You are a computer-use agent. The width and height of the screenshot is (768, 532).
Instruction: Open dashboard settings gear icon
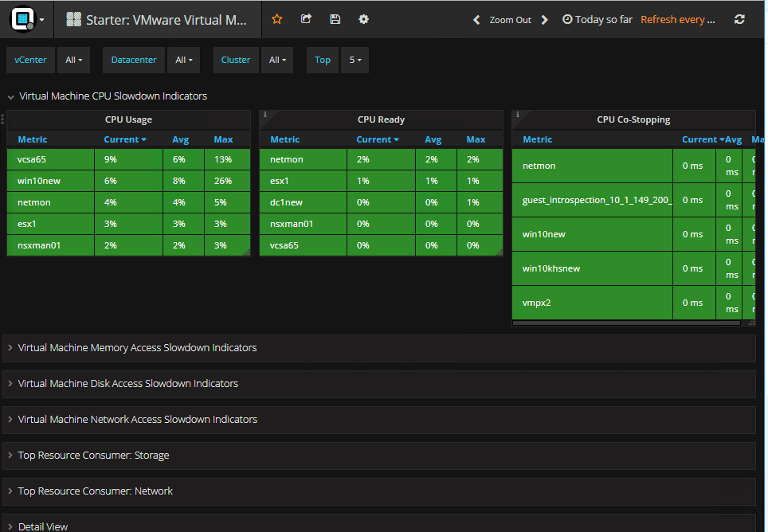[x=363, y=19]
